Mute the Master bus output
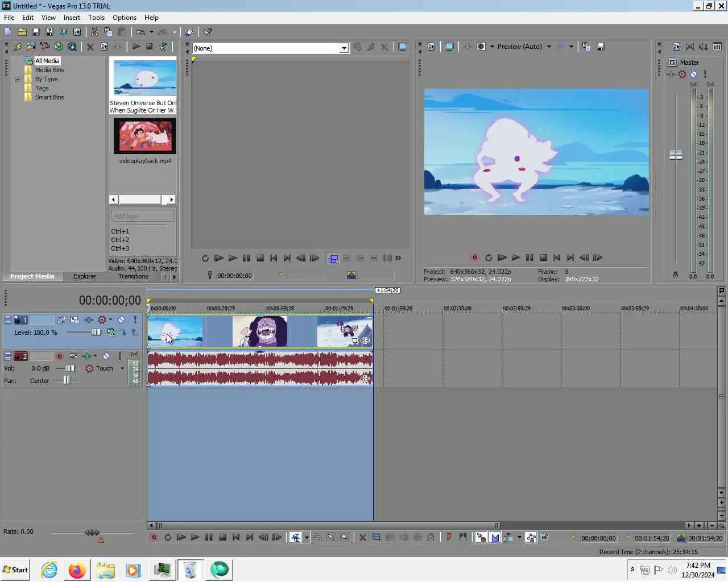The width and height of the screenshot is (728, 582). click(x=693, y=74)
